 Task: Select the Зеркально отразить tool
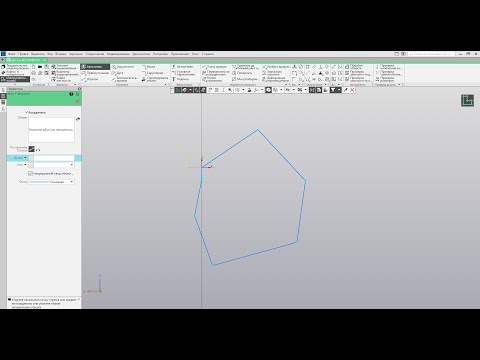[x=272, y=73]
